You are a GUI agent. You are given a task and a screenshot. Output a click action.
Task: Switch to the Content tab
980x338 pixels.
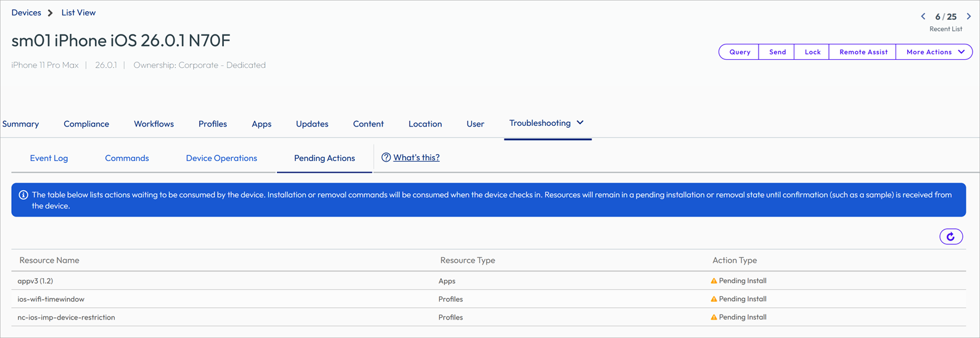click(x=368, y=124)
